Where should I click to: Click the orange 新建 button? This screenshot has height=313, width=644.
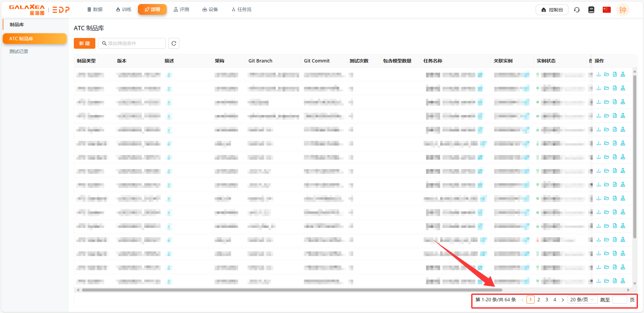(x=85, y=43)
